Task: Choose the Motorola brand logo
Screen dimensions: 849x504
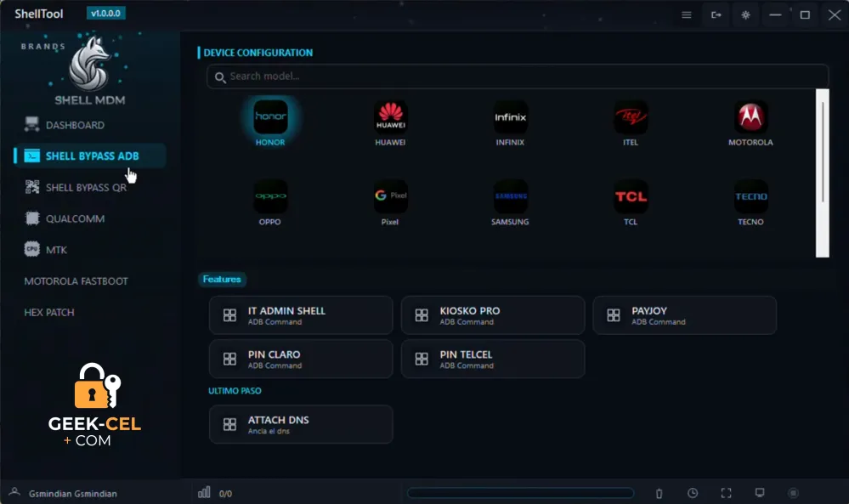Action: coord(750,117)
